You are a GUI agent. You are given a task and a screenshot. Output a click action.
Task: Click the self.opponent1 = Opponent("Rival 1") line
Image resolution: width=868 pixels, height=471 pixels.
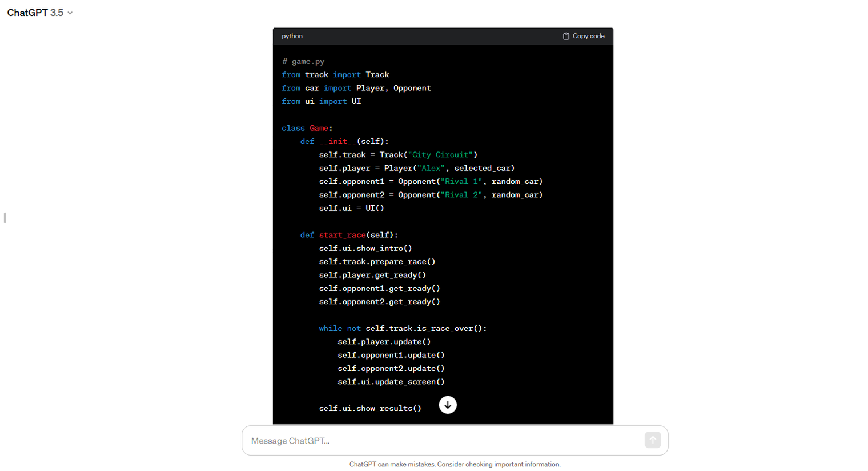click(431, 181)
